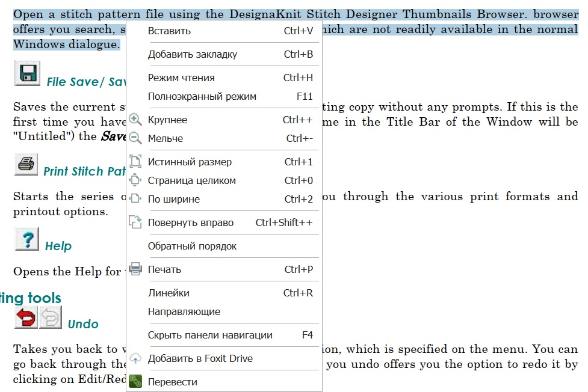Click the printer Print Stitch Pattern icon
588x392 pixels.
(26, 164)
